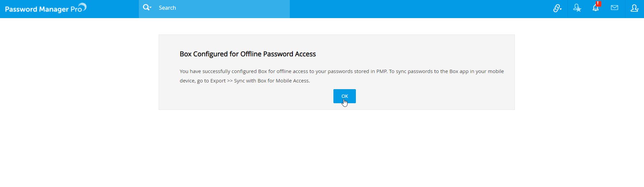Click the word 'PMP' in the message
The image size is (644, 187).
click(x=381, y=71)
